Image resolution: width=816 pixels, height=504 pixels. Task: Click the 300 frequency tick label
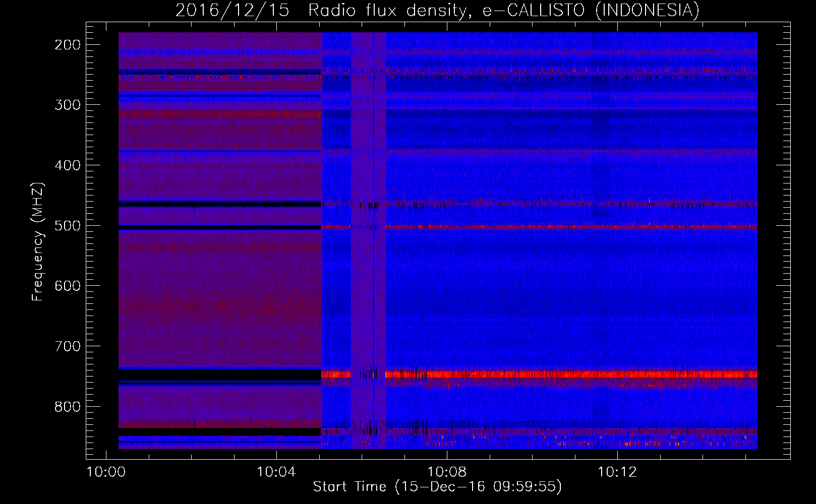(x=68, y=105)
